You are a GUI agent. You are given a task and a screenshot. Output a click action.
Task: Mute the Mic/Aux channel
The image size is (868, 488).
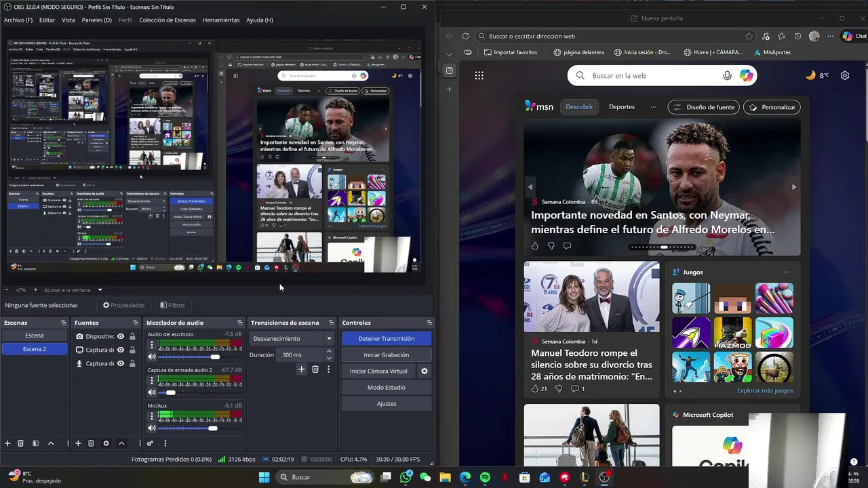click(x=152, y=428)
